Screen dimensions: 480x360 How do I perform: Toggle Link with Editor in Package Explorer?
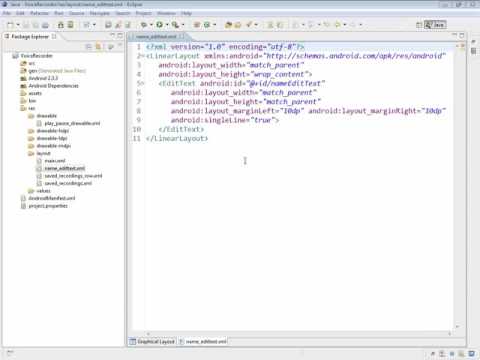(x=99, y=47)
